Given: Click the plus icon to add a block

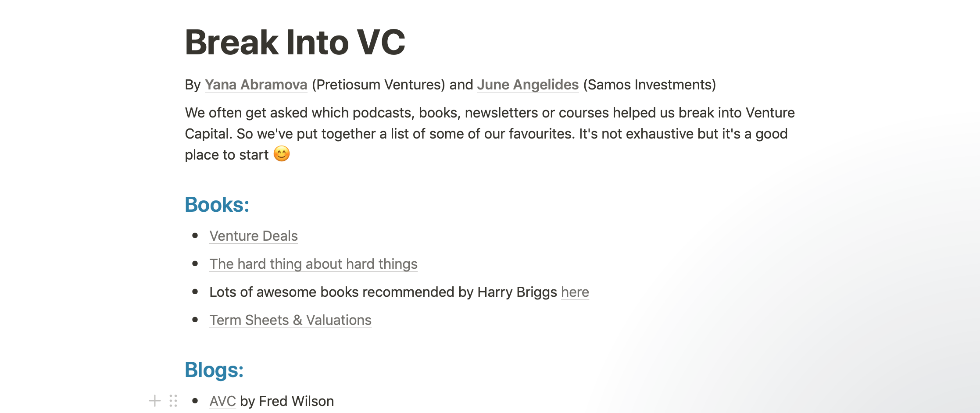Looking at the screenshot, I should tap(154, 401).
